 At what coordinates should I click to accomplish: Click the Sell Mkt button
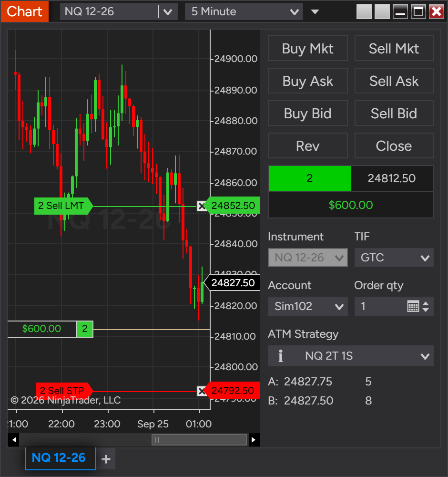click(x=394, y=48)
